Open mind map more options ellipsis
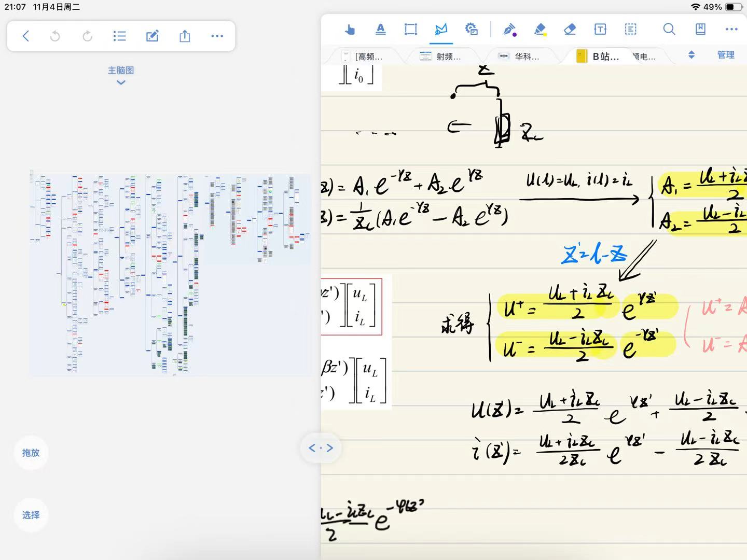Viewport: 747px width, 560px height. click(217, 36)
